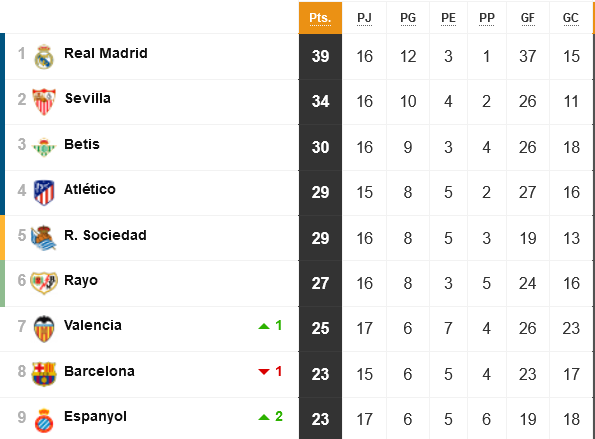This screenshot has height=439, width=595.
Task: Click the GC column header
Action: tap(571, 18)
